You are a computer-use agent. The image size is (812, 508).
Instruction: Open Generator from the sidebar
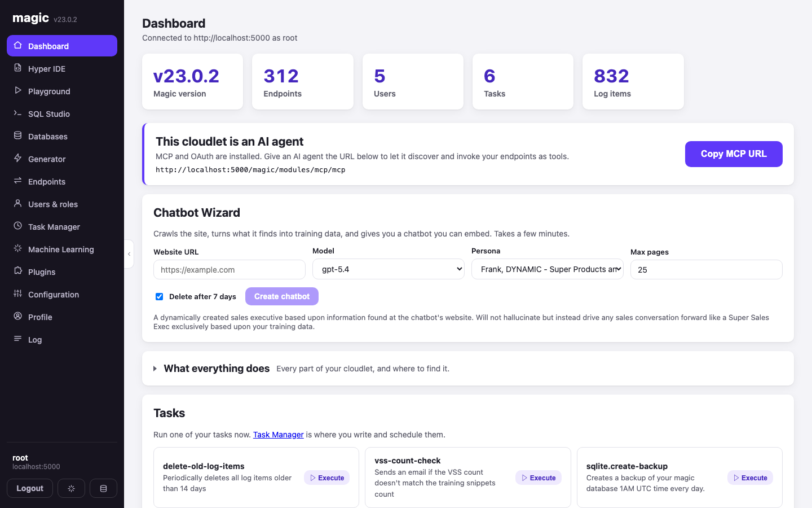point(62,159)
